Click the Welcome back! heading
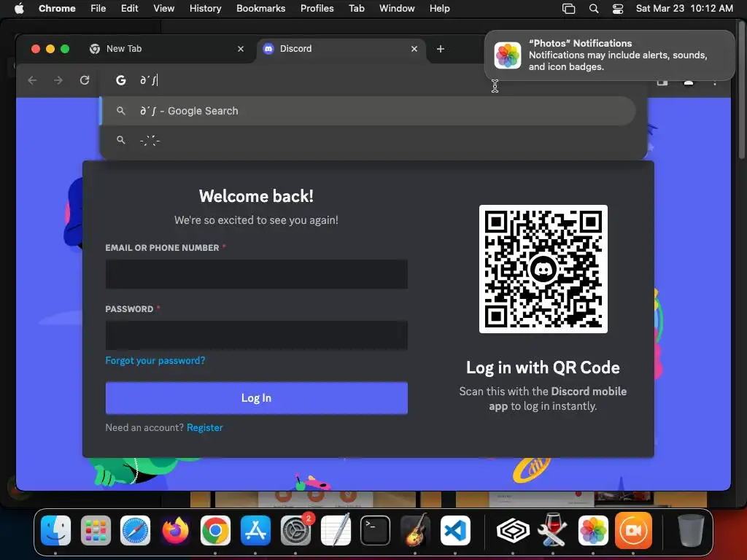The width and height of the screenshot is (747, 560). coord(256,196)
